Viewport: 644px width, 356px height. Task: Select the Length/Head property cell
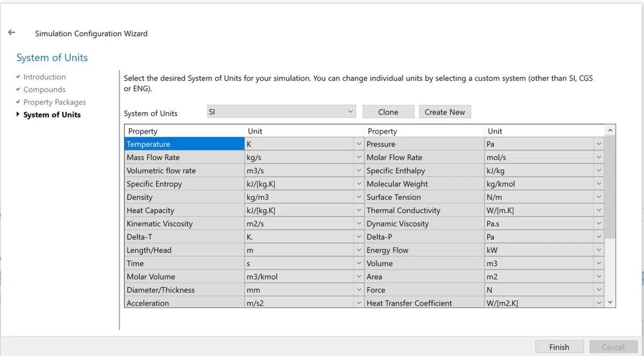(x=184, y=250)
